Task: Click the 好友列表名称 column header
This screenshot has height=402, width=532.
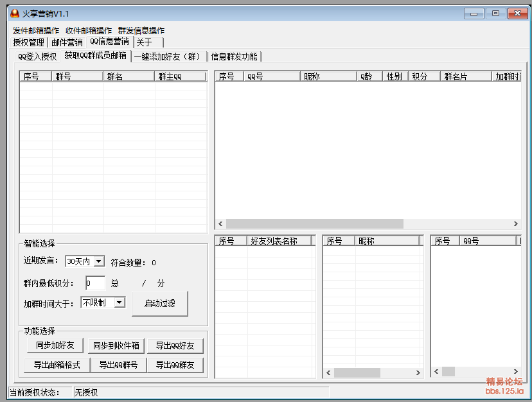Action: 279,241
